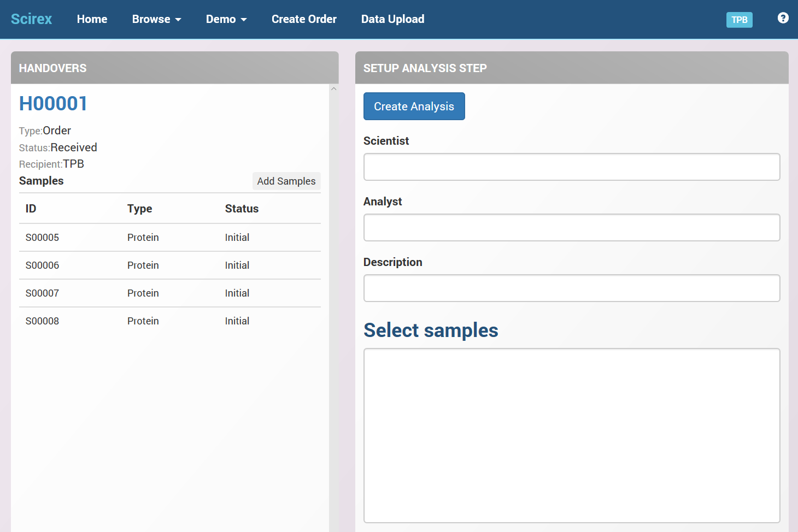This screenshot has height=532, width=798.
Task: Click the HANDOVERS panel header
Action: [175, 68]
